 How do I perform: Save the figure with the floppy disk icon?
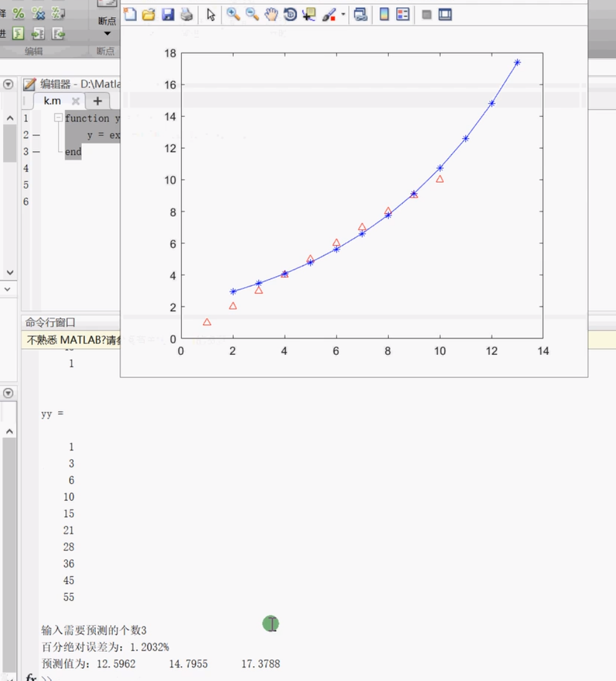tap(167, 14)
